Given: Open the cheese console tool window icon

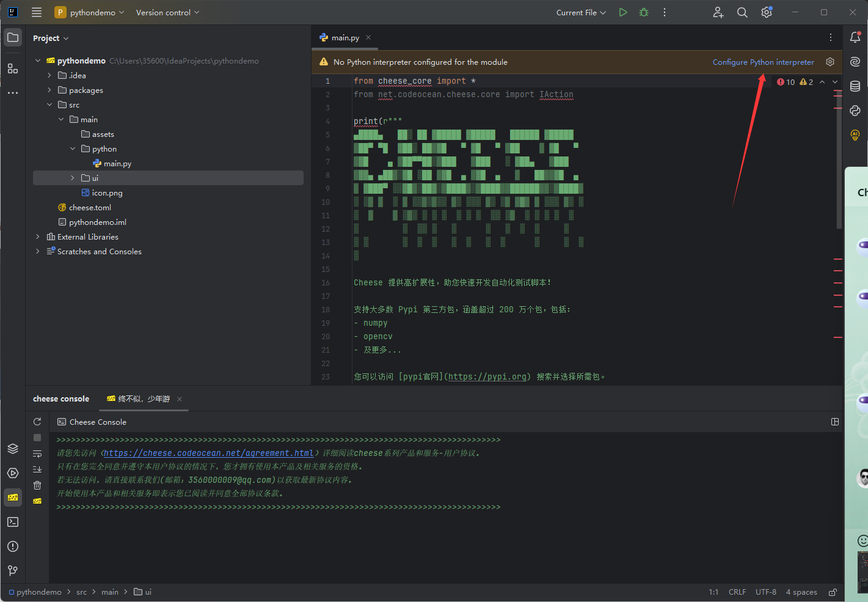Looking at the screenshot, I should coord(13,497).
